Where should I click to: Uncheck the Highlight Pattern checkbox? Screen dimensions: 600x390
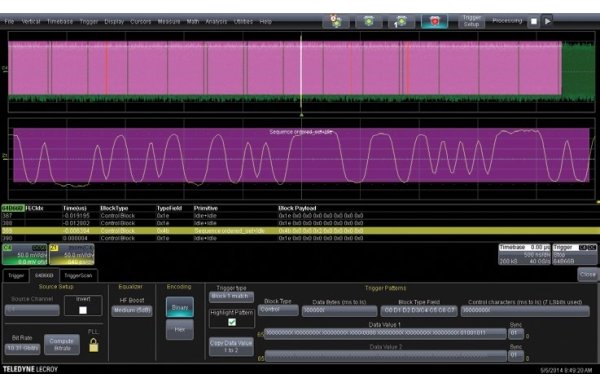(x=232, y=322)
